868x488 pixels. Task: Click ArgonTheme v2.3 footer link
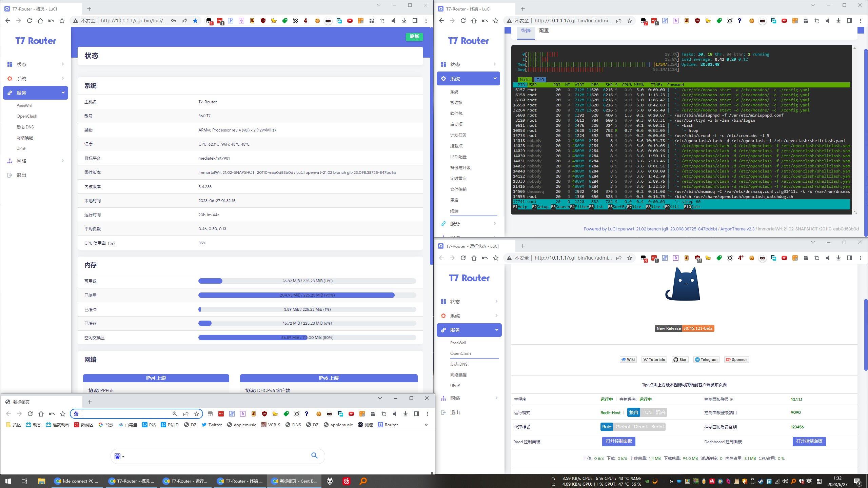click(x=737, y=229)
